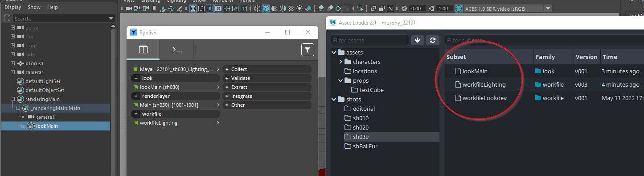Click the viewport Shadows icon
Image resolution: width=644 pixels, height=176 pixels.
pos(308,8)
